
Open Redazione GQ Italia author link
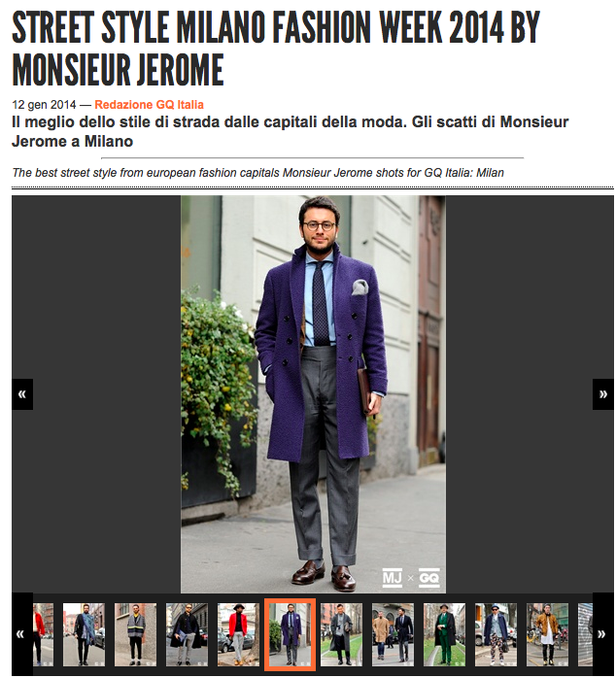point(149,105)
